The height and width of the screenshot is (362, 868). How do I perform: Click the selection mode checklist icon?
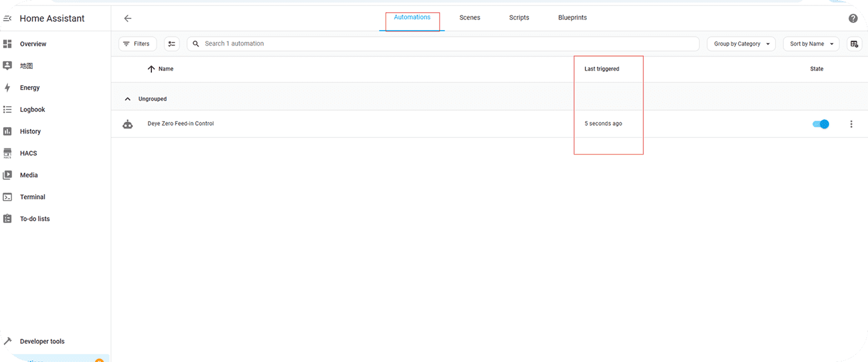coord(172,44)
